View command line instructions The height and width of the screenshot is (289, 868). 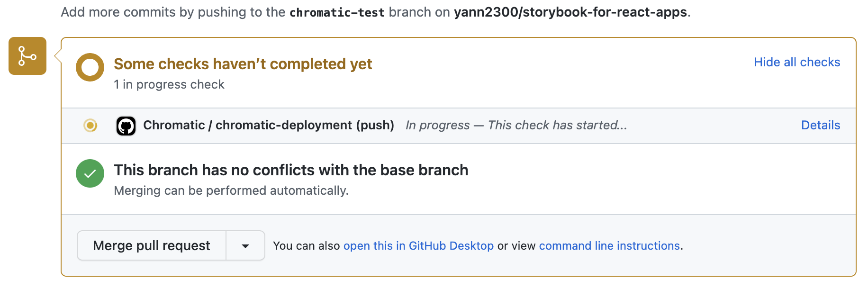point(609,246)
